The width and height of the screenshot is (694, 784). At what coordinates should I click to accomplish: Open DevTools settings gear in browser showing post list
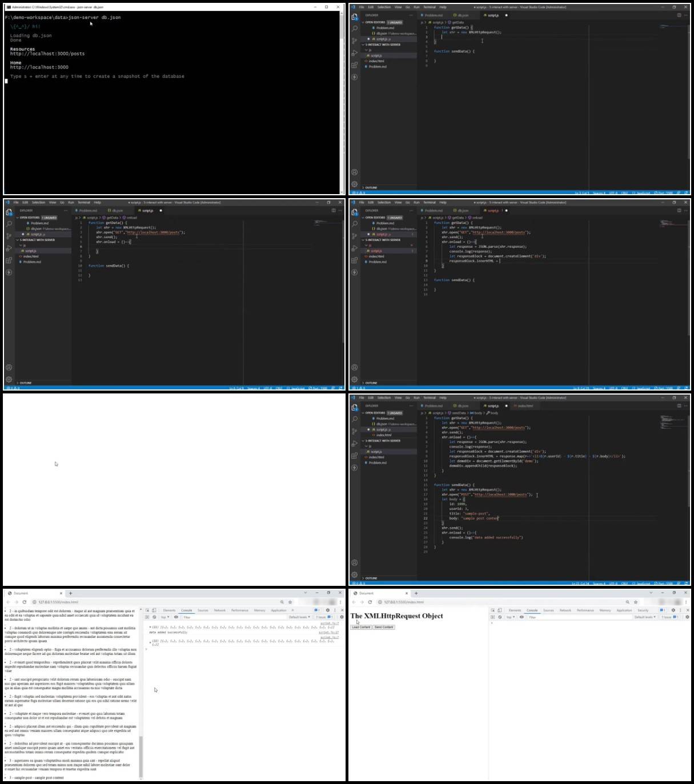click(x=327, y=610)
